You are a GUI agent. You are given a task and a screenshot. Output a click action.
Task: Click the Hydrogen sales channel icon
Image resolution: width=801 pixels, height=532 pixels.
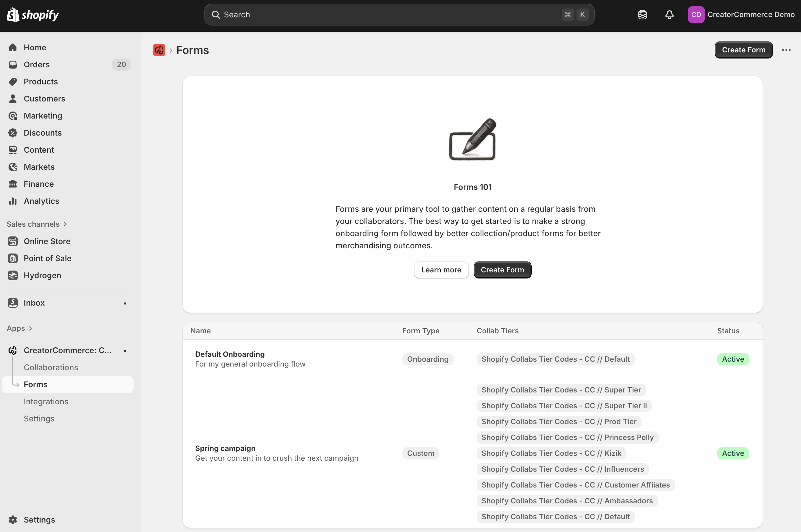click(x=13, y=275)
